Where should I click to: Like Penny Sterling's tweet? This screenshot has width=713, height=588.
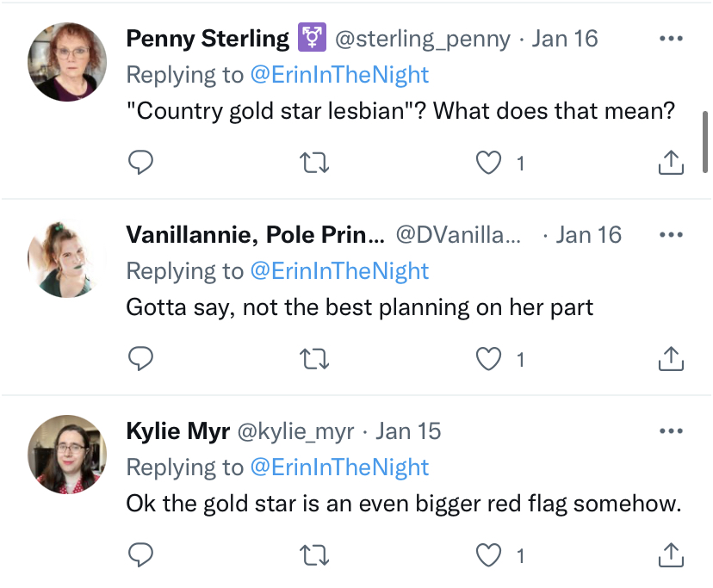pyautogui.click(x=489, y=162)
